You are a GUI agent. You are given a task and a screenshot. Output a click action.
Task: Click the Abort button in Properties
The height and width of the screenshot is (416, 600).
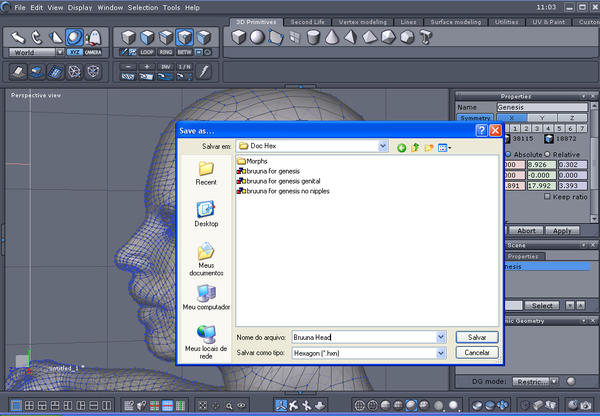(x=526, y=231)
